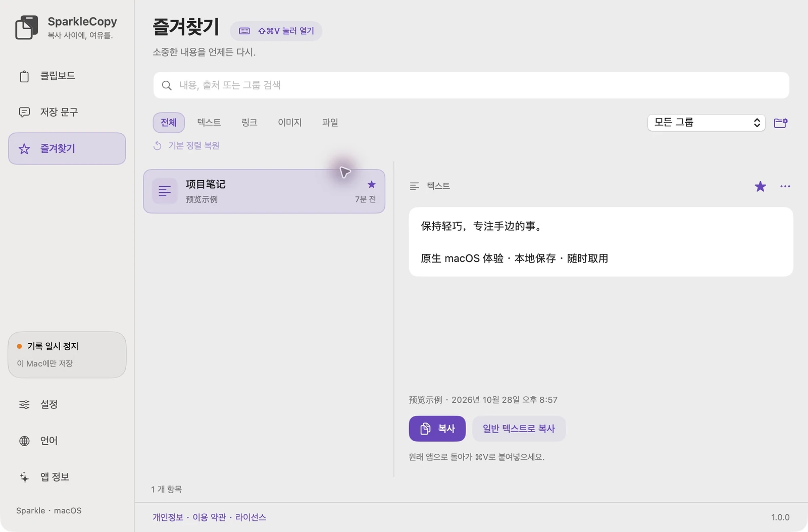Click the 원래 앱으로 돌아가 hint text
The image size is (808, 532).
tap(477, 457)
